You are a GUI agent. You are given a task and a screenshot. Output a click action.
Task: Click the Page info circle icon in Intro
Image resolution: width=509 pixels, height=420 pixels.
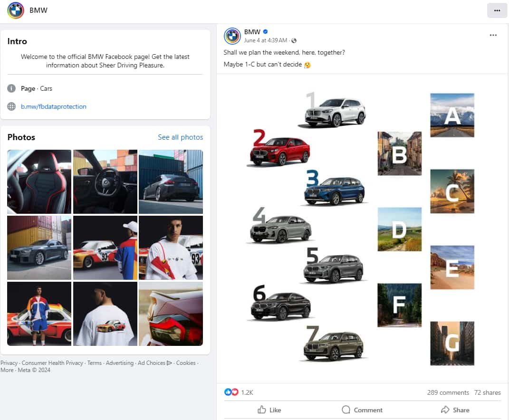click(11, 88)
